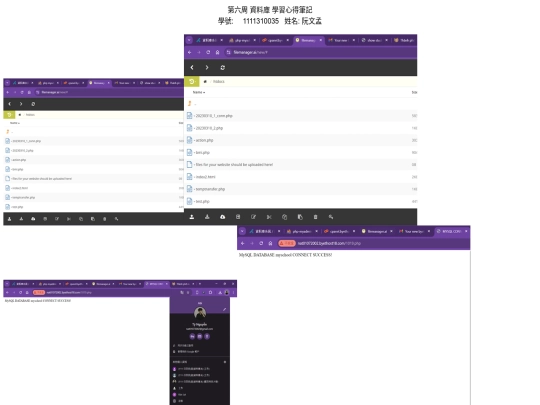Click refresh icon in smaller file manager window
The width and height of the screenshot is (540, 405).
33,104
